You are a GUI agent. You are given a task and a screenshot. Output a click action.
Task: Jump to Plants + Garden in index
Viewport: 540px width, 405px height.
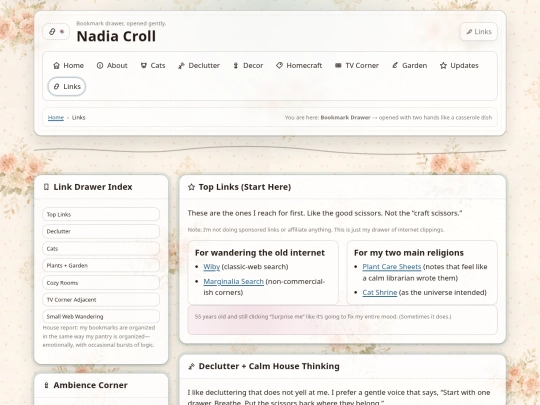pyautogui.click(x=101, y=266)
